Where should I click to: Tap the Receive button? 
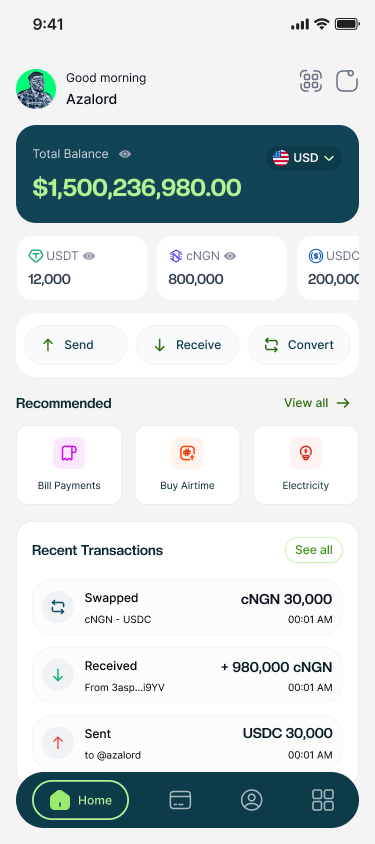(187, 345)
